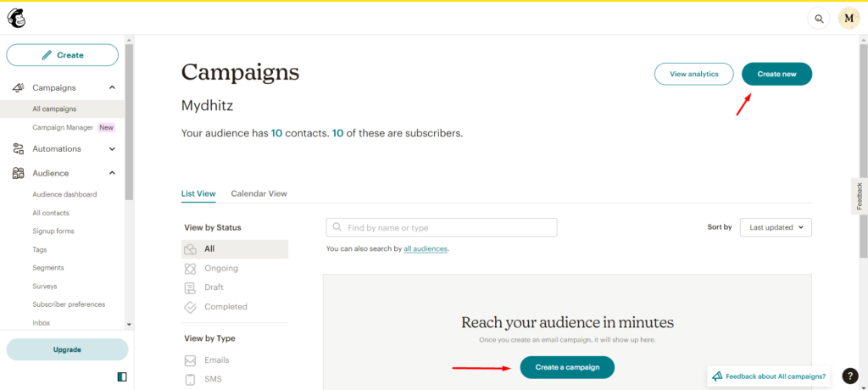Collapse the Campaigns sidebar section
Screen dimensions: 868x390
point(112,87)
